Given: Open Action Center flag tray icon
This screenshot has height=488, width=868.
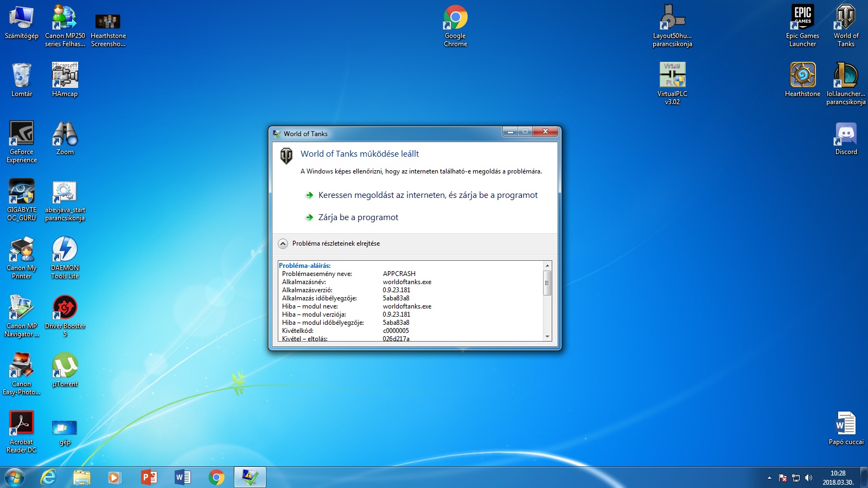Looking at the screenshot, I should pos(783,478).
